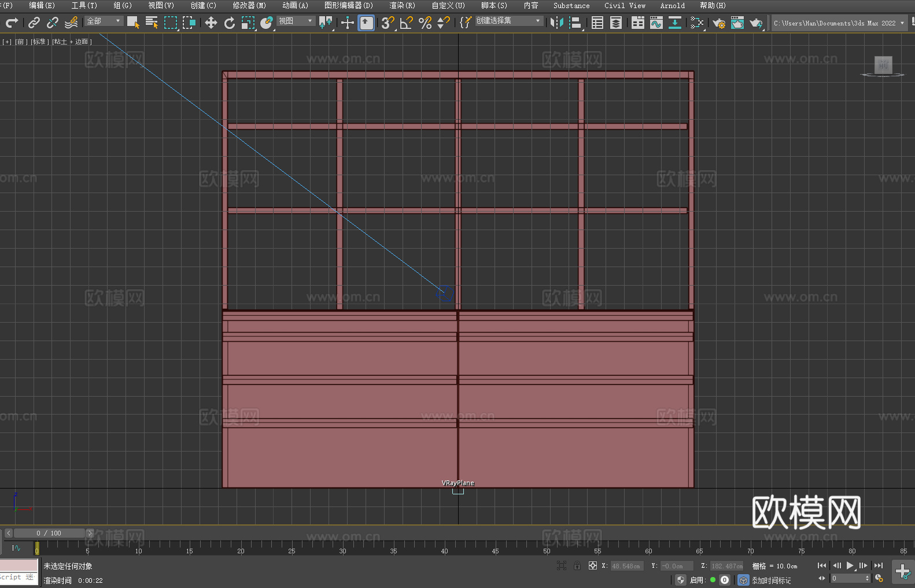915x588 pixels.
Task: Click the [粘土 + 边面] display label
Action: pos(72,42)
